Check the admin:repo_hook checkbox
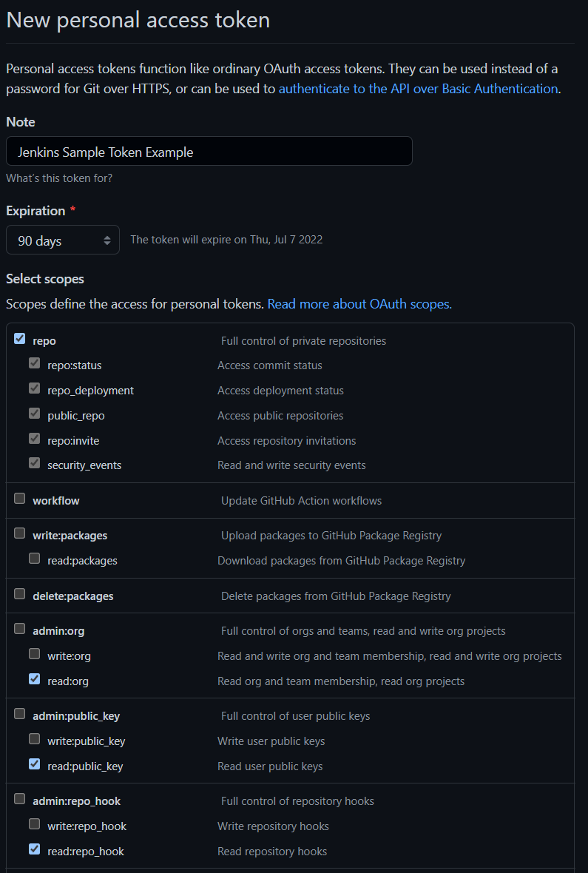 pyautogui.click(x=19, y=799)
